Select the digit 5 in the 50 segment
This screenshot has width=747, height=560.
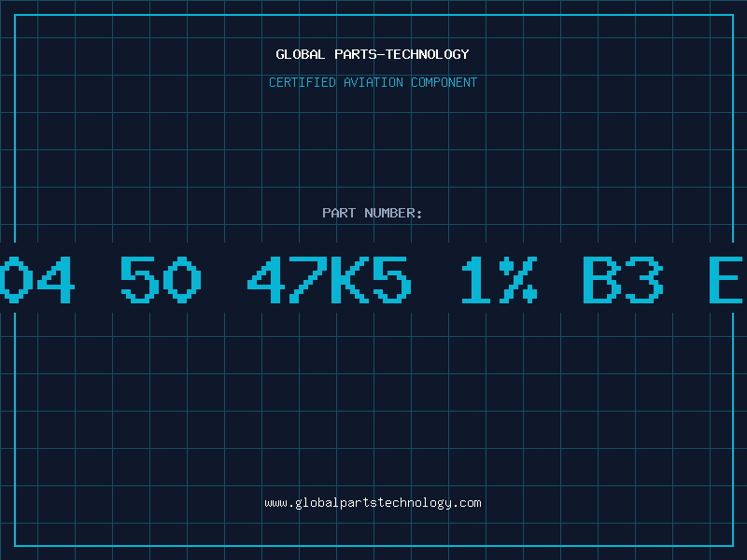pyautogui.click(x=139, y=280)
